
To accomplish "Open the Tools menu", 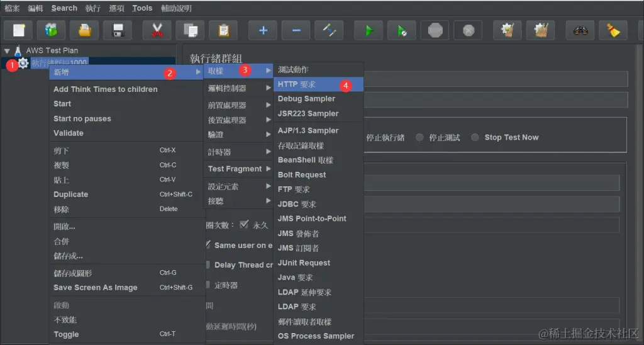I will tap(142, 8).
